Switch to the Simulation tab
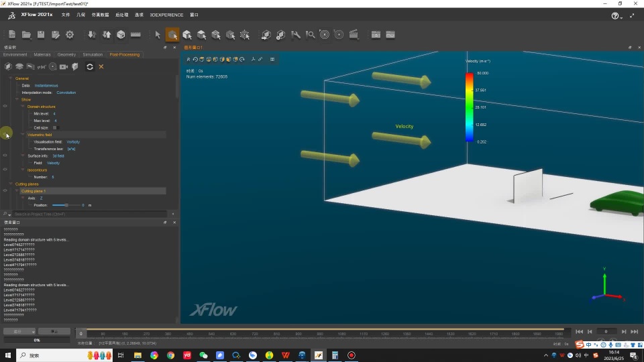644x362 pixels. coord(93,54)
